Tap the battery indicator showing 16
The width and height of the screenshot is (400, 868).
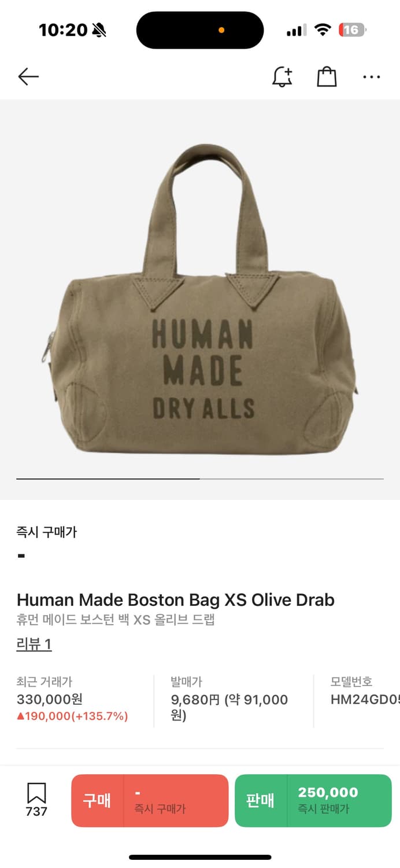pyautogui.click(x=353, y=30)
